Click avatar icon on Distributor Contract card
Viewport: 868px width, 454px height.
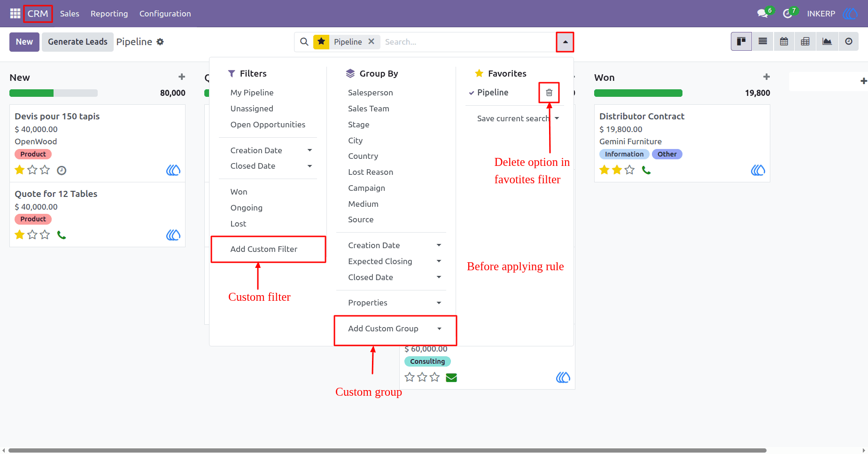[x=758, y=170]
